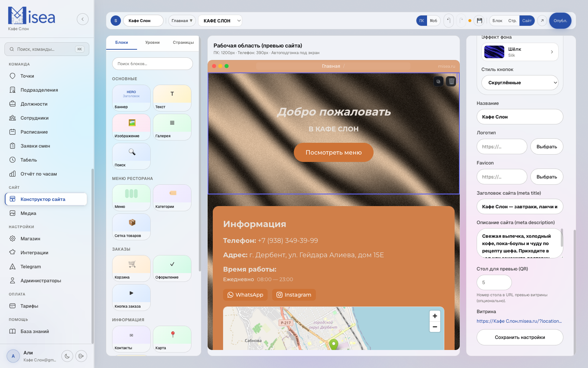This screenshot has width=588, height=368.
Task: Collapse the left sidebar with chevron button
Action: (x=83, y=19)
